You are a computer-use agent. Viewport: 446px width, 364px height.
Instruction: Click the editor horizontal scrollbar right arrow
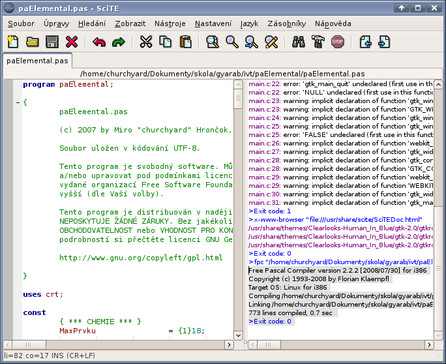point(229,344)
